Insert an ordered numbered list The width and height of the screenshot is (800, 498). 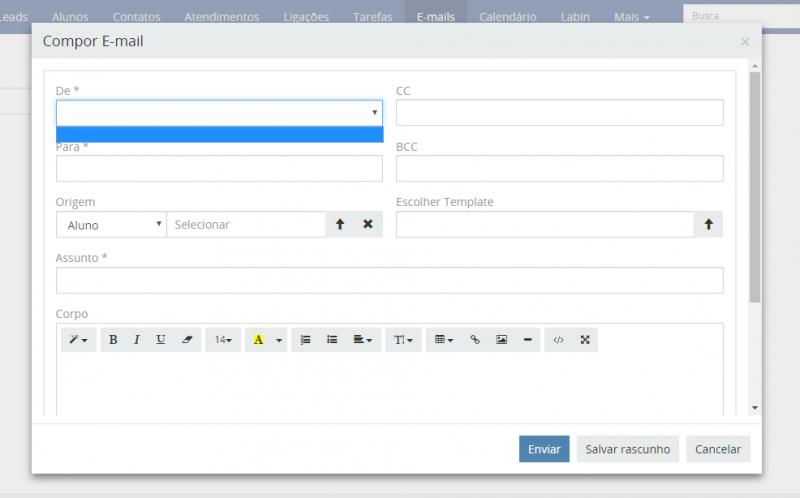point(305,340)
